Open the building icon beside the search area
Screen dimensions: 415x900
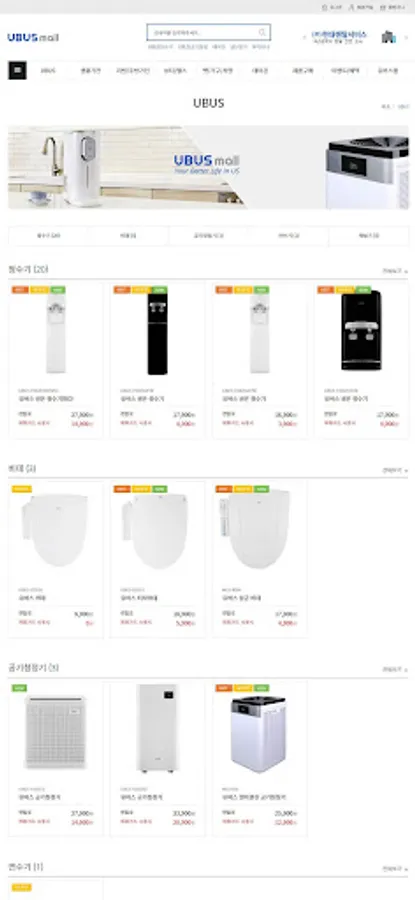click(389, 37)
